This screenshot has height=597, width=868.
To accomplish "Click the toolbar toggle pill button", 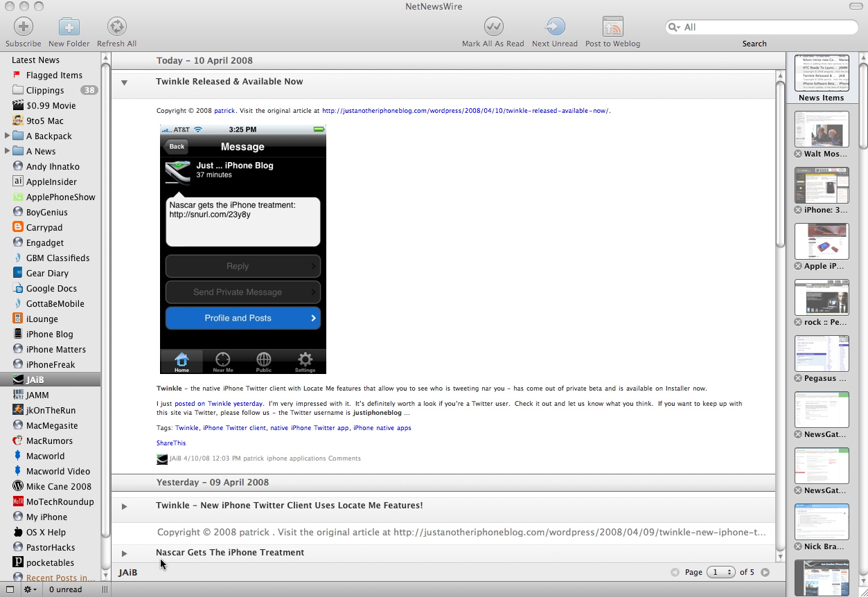I will pos(856,6).
